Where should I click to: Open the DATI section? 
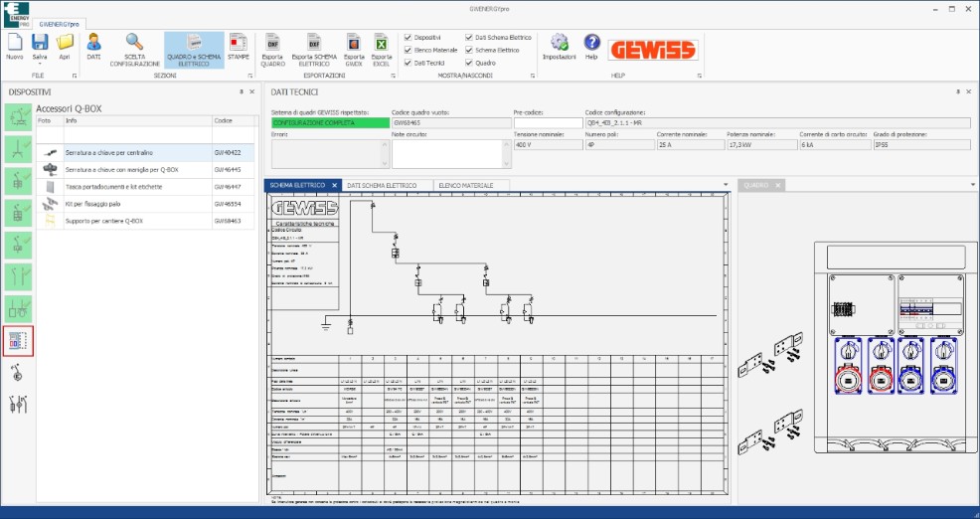pyautogui.click(x=93, y=47)
